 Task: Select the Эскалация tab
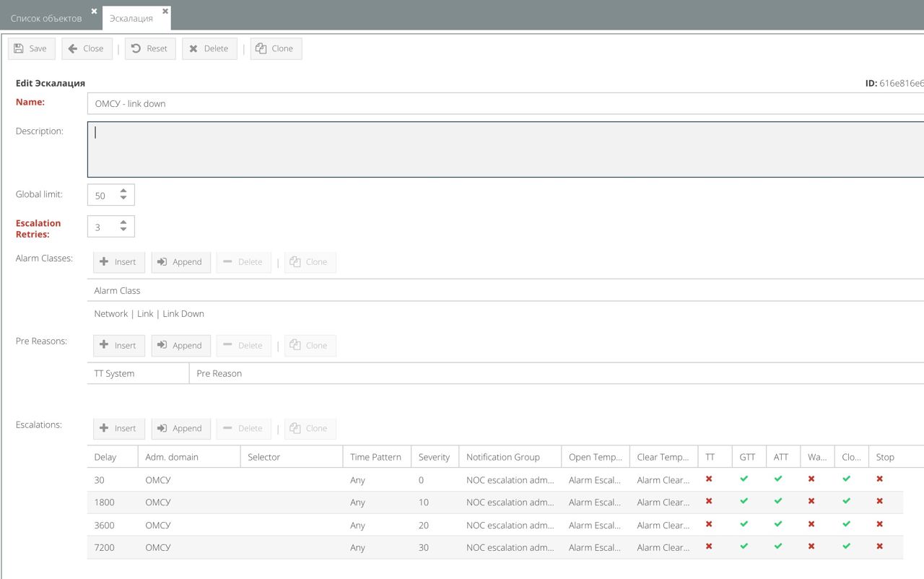coord(131,18)
